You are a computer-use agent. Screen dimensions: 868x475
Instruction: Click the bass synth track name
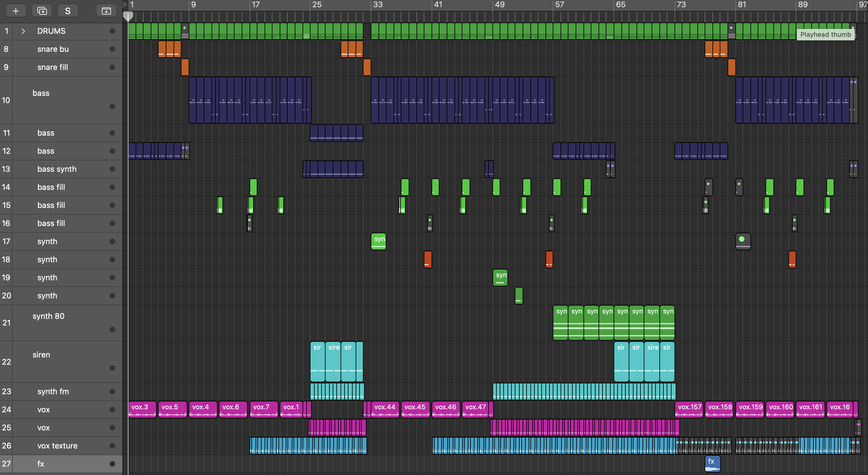pyautogui.click(x=57, y=169)
